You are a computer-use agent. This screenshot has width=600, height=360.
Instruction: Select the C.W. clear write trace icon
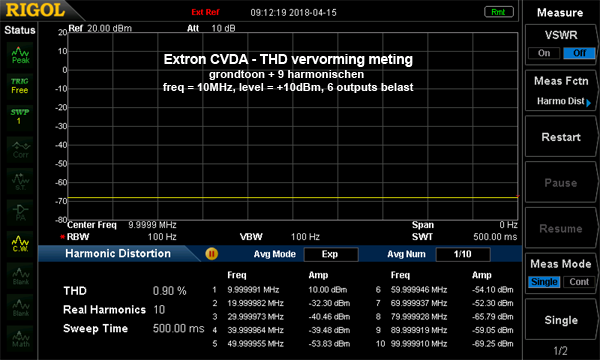pyautogui.click(x=20, y=244)
